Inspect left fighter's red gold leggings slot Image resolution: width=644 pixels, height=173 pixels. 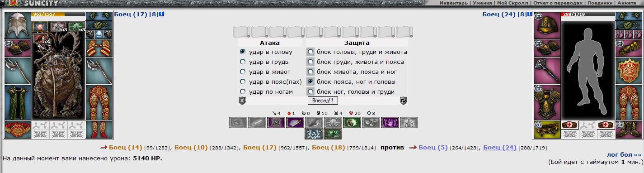coord(99,102)
